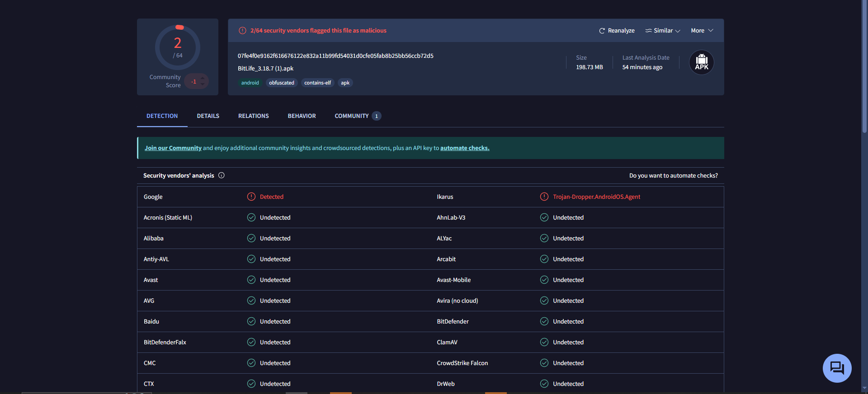Click the check icon in the AhnLab-V3 row

point(544,217)
